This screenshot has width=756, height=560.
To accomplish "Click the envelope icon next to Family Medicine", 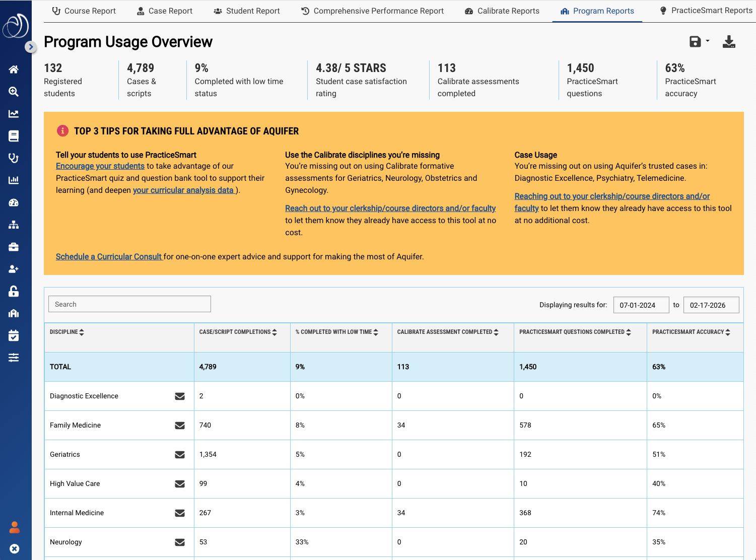I will 180,425.
